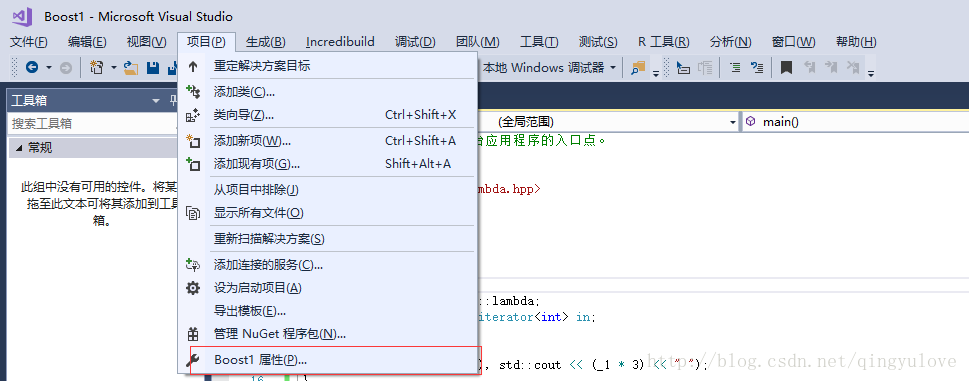Click the 搜索工具箱 search field
Image resolution: width=969 pixels, height=381 pixels.
[93, 124]
